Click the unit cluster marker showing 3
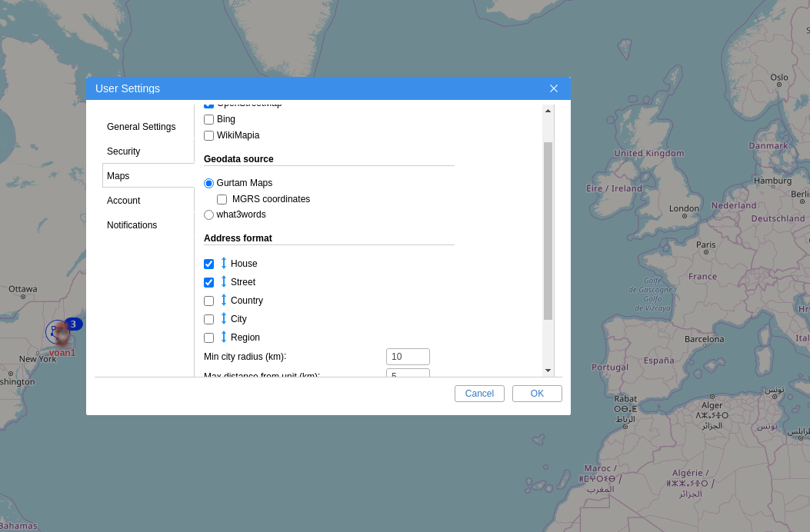Screen dimensions: 810x532 73,324
